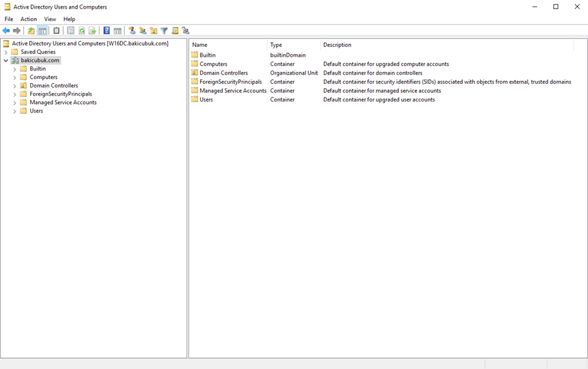Select Managed Service Accounts in tree
588x369 pixels.
(63, 103)
